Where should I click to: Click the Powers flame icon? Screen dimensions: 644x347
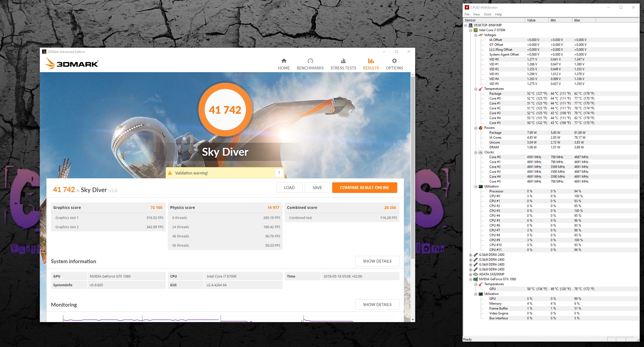pyautogui.click(x=481, y=128)
